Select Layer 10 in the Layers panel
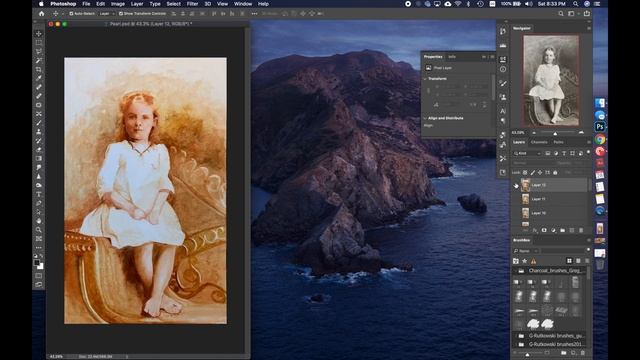 [x=550, y=213]
